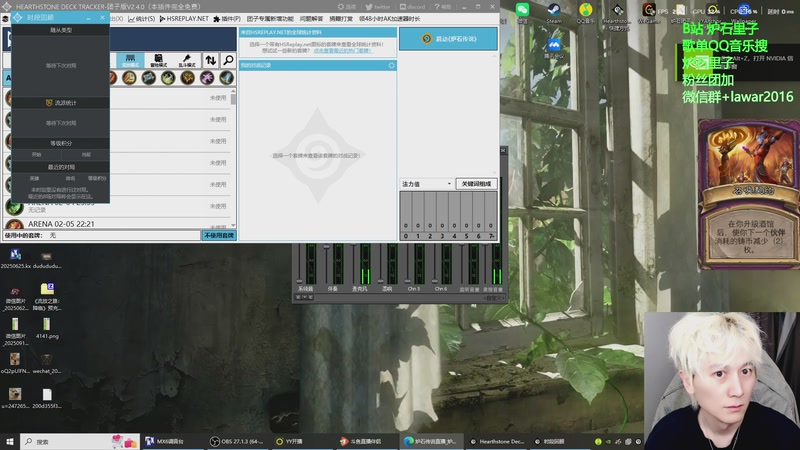Open the match history settings gear
Viewport: 800px width, 450px height.
coord(391,65)
